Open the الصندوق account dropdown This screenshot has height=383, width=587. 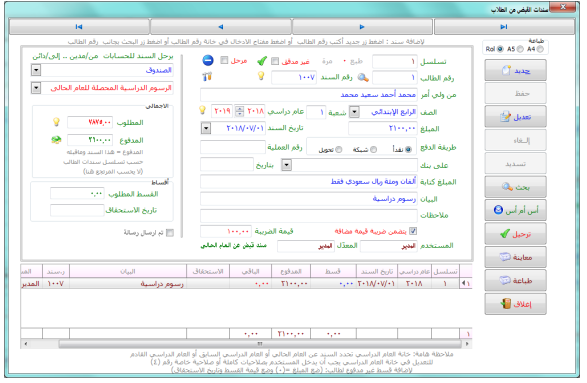point(36,70)
